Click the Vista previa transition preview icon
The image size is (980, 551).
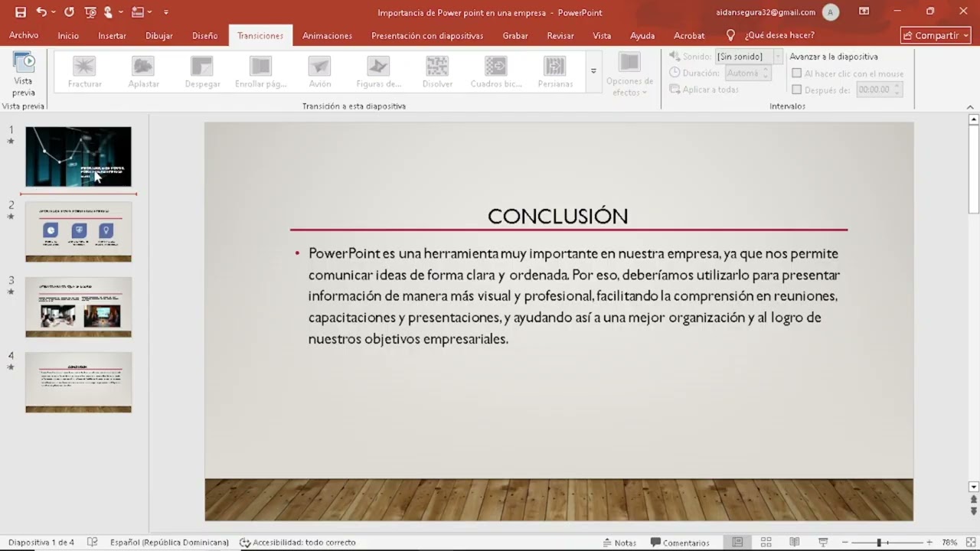click(24, 63)
